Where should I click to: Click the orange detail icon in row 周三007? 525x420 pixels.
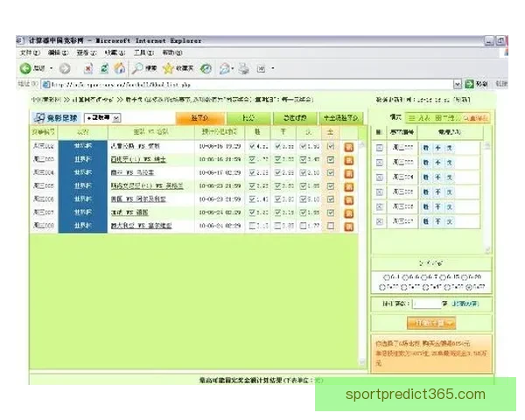(349, 213)
